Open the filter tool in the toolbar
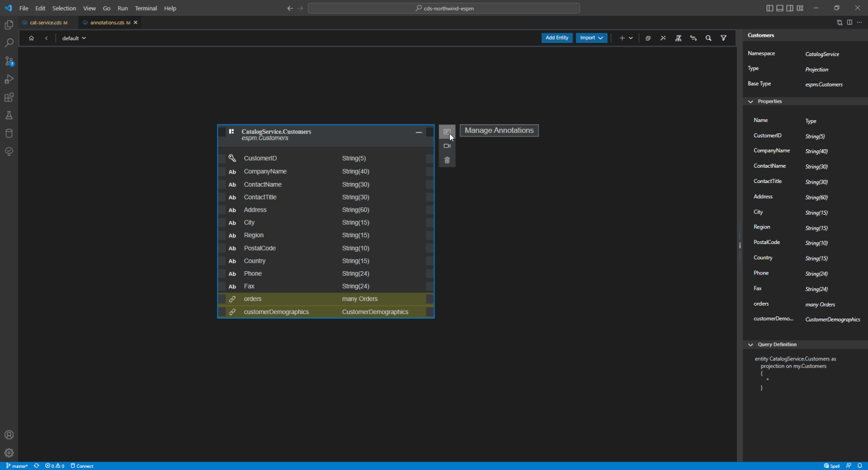This screenshot has height=470, width=868. coord(724,38)
